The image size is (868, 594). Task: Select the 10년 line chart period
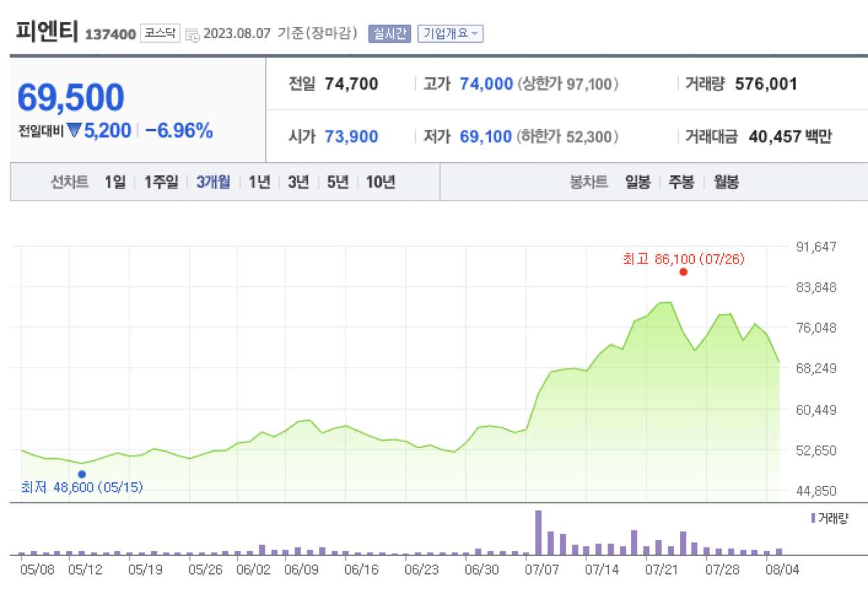[x=381, y=182]
